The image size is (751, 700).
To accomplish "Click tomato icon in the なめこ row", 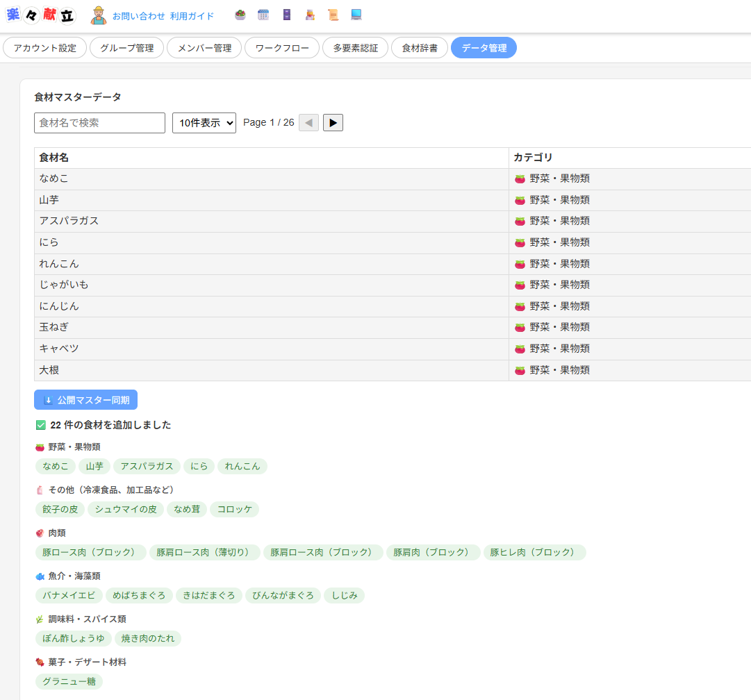I will (520, 179).
